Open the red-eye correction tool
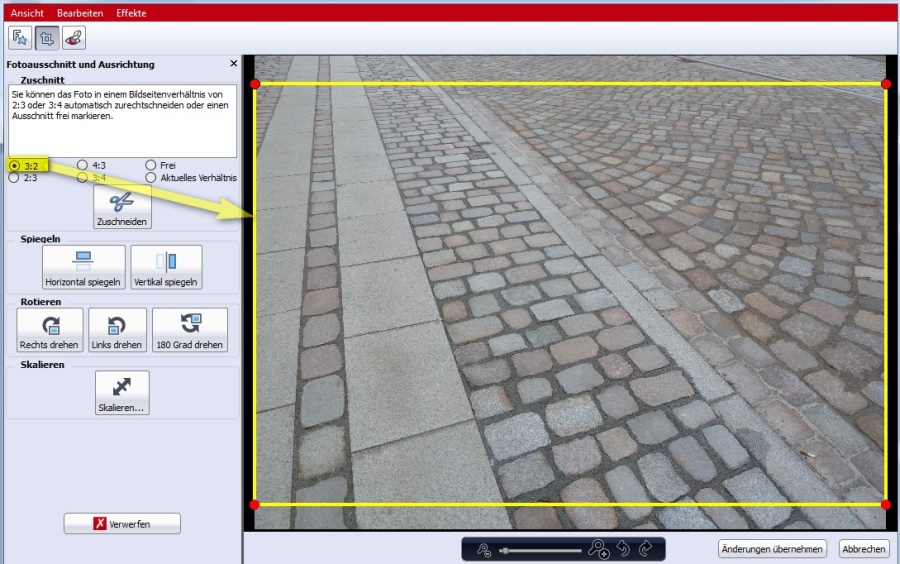The height and width of the screenshot is (564, 900). pos(73,38)
